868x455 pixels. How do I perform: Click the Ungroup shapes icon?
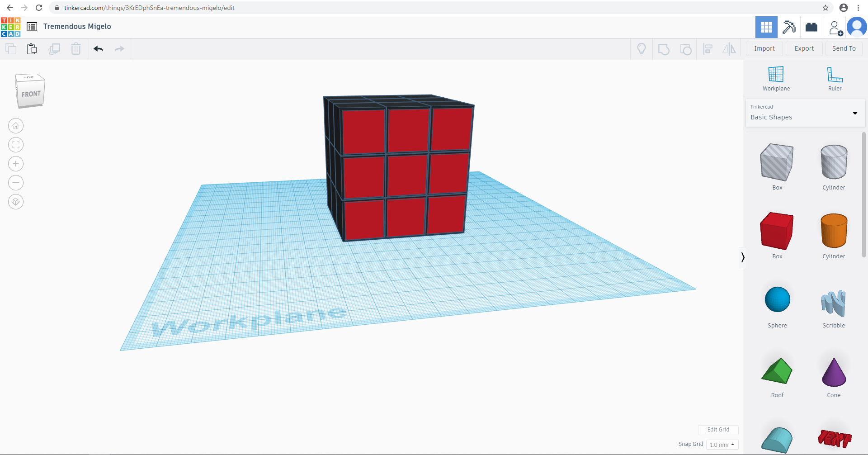pos(686,49)
